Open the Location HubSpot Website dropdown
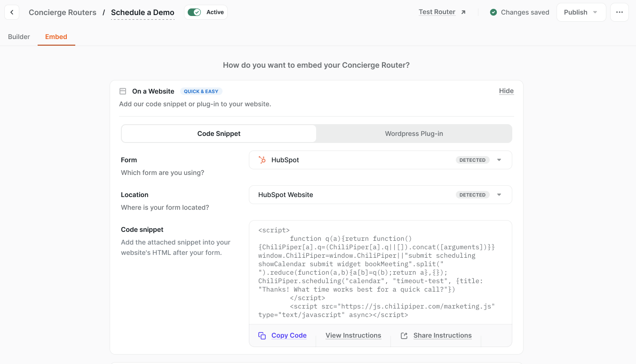 (380, 195)
